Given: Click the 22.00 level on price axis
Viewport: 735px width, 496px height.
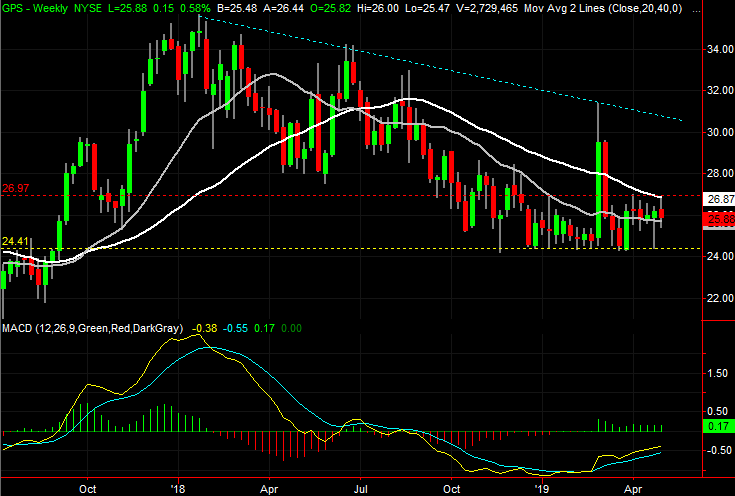Looking at the screenshot, I should point(717,298).
